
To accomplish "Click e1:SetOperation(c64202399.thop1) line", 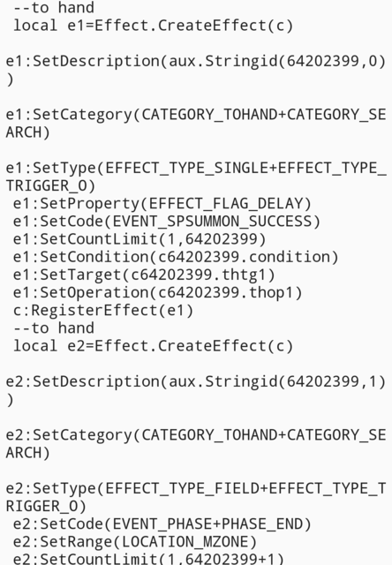I will (x=158, y=292).
